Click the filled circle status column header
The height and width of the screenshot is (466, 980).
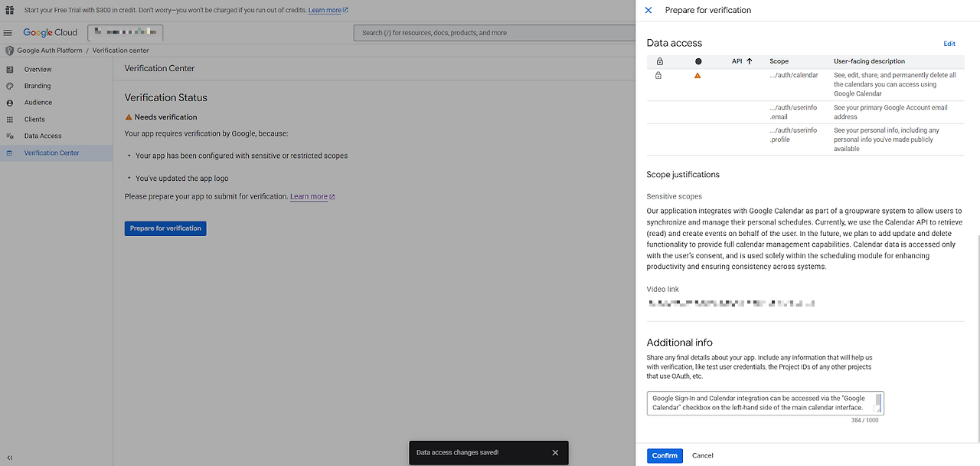698,61
